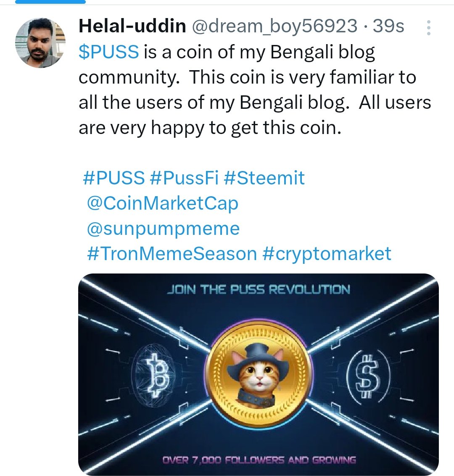Image resolution: width=454 pixels, height=476 pixels.
Task: Follow the #PussFi hashtag link
Action: [184, 178]
